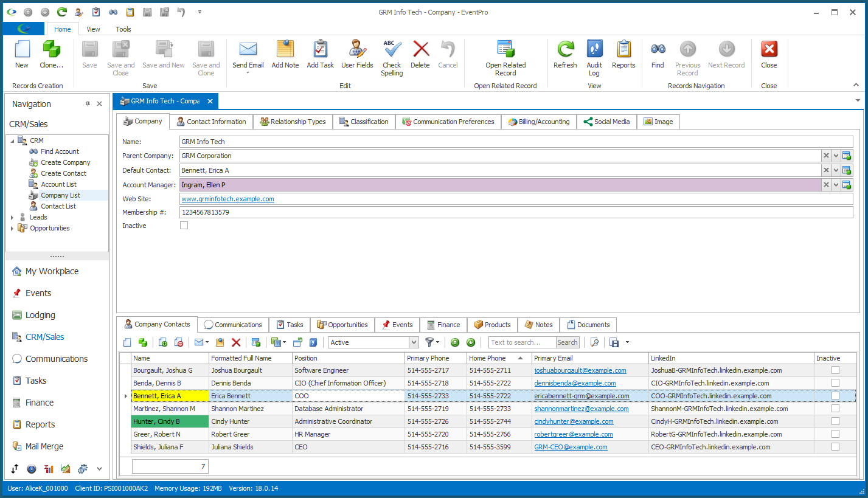Pin the Navigation panel

[x=88, y=104]
